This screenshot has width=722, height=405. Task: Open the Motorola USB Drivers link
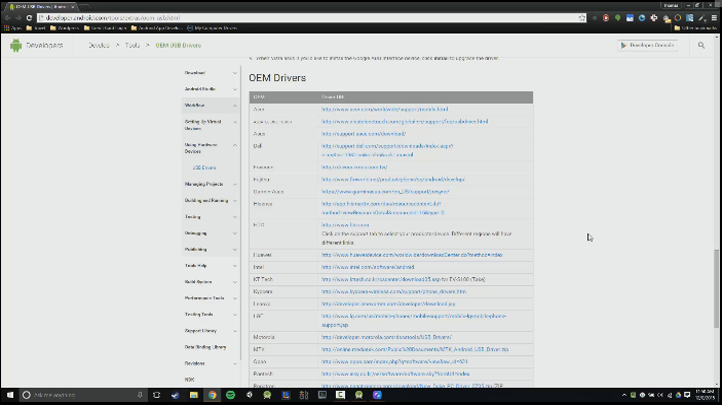coord(386,337)
